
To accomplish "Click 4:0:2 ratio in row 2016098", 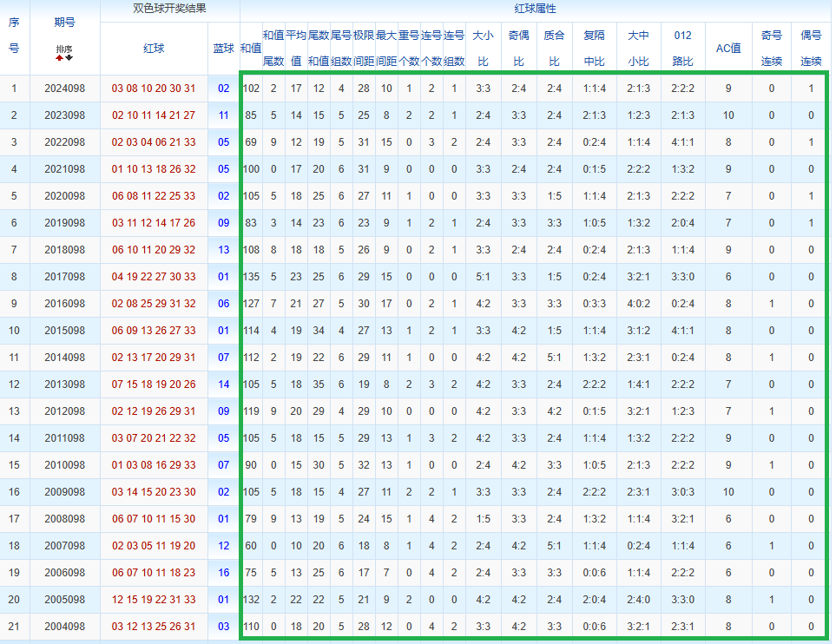I will 638,304.
